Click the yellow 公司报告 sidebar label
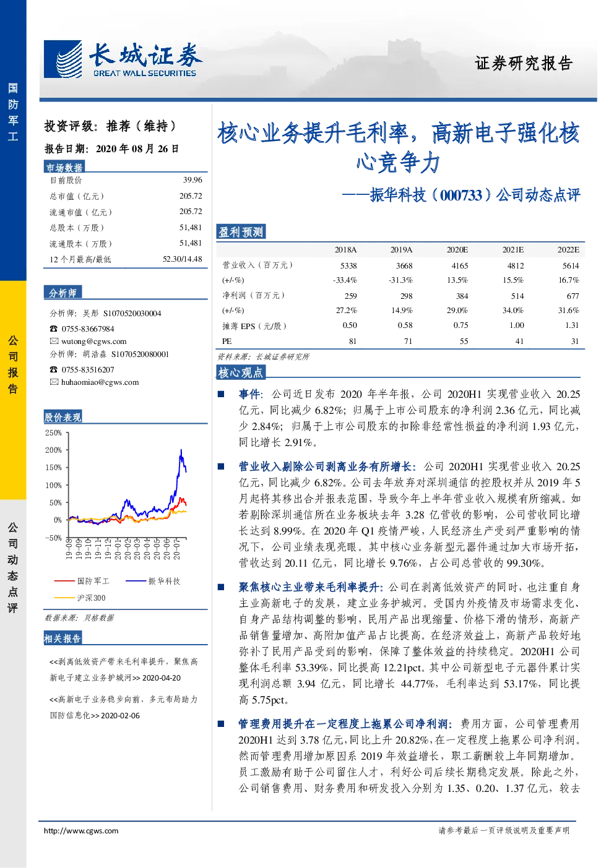The height and width of the screenshot is (868, 614). (x=13, y=364)
